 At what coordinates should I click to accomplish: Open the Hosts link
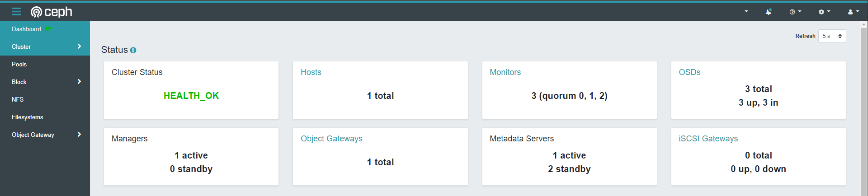311,72
